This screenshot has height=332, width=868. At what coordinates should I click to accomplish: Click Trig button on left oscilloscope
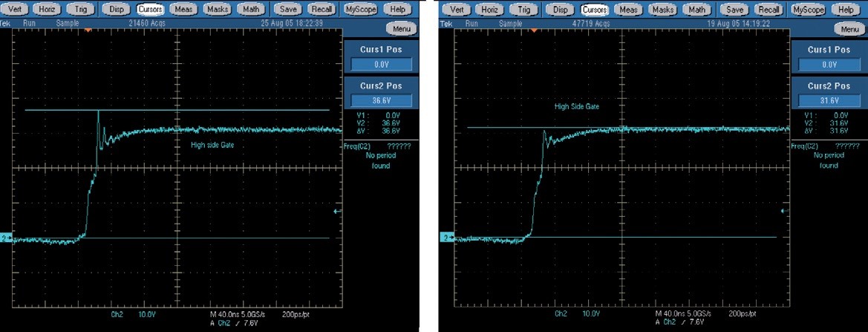click(x=79, y=10)
